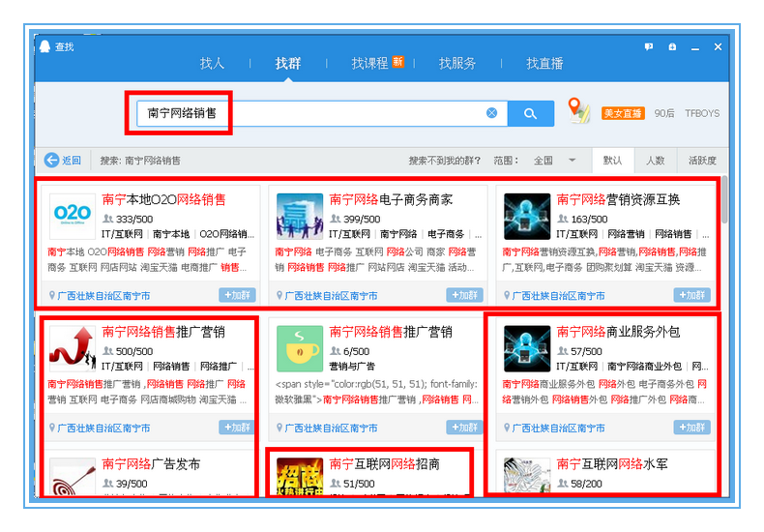Click the TFBOYS suggested keyword
This screenshot has width=764, height=532.
[x=702, y=113]
